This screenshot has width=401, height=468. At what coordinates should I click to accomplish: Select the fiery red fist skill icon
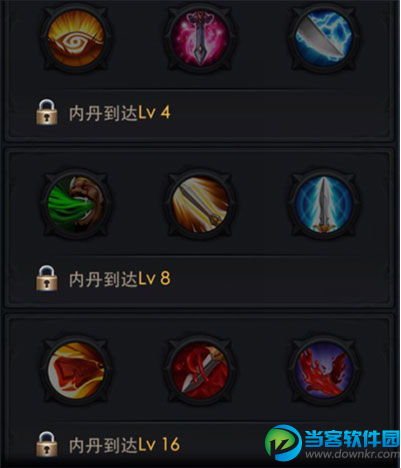click(x=76, y=370)
